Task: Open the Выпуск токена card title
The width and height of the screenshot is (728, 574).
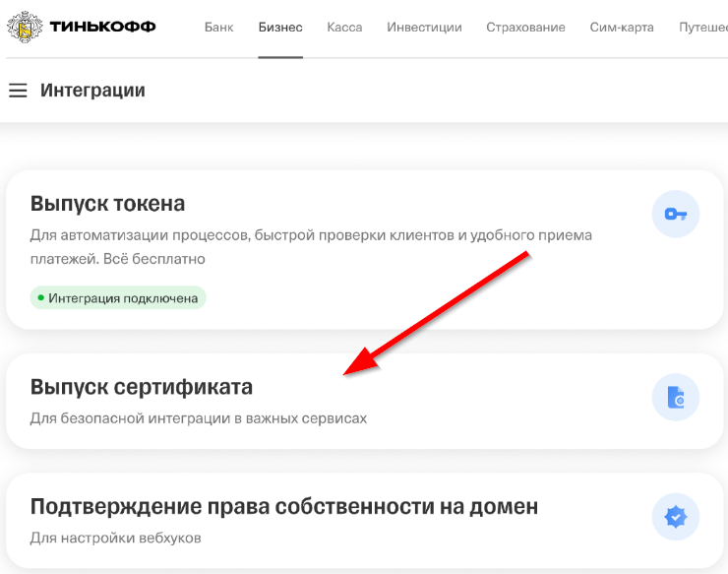Action: tap(107, 204)
